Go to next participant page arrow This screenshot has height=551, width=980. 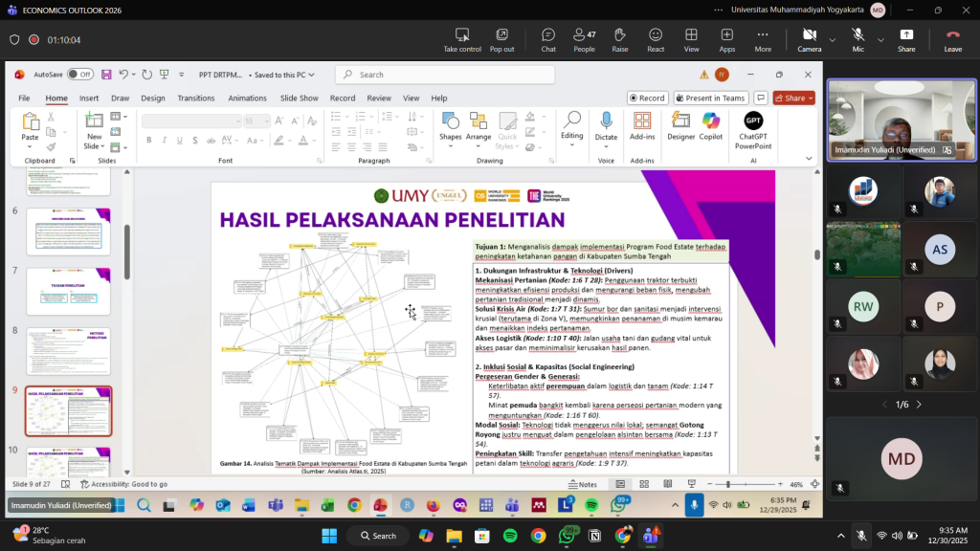click(919, 405)
